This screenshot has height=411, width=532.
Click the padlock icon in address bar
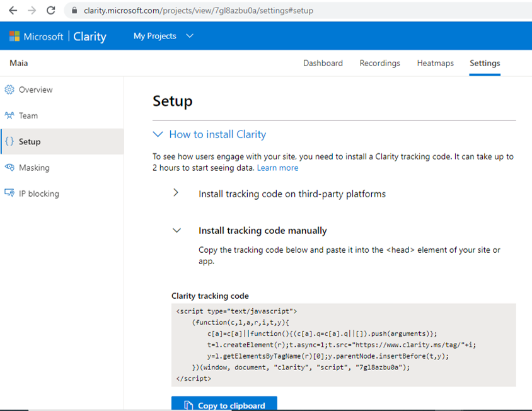click(74, 11)
